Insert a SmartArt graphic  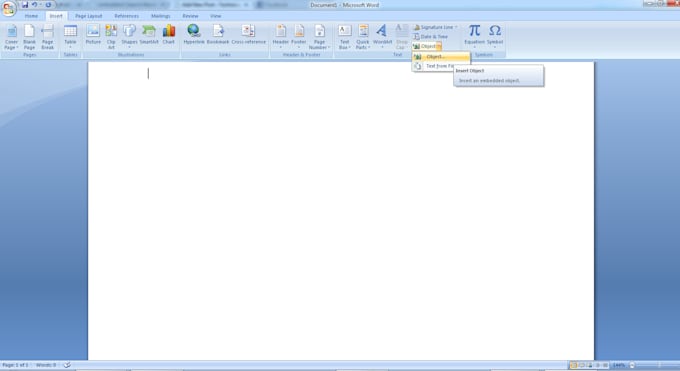point(149,35)
